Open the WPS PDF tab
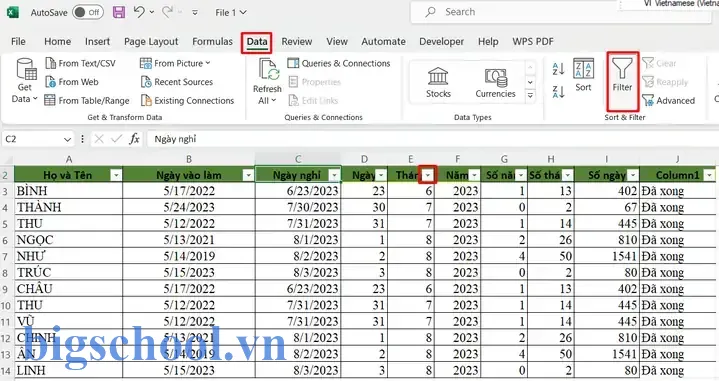 pyautogui.click(x=533, y=42)
